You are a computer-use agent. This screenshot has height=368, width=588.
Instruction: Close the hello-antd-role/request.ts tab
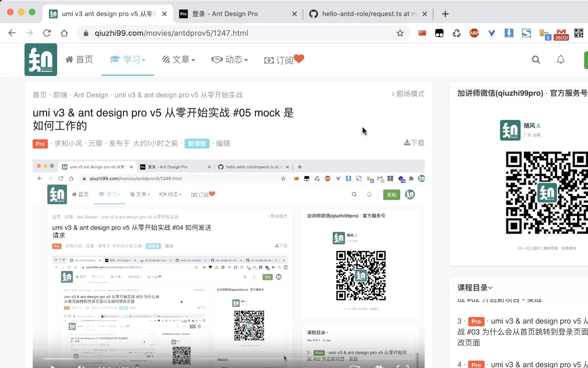tap(425, 14)
